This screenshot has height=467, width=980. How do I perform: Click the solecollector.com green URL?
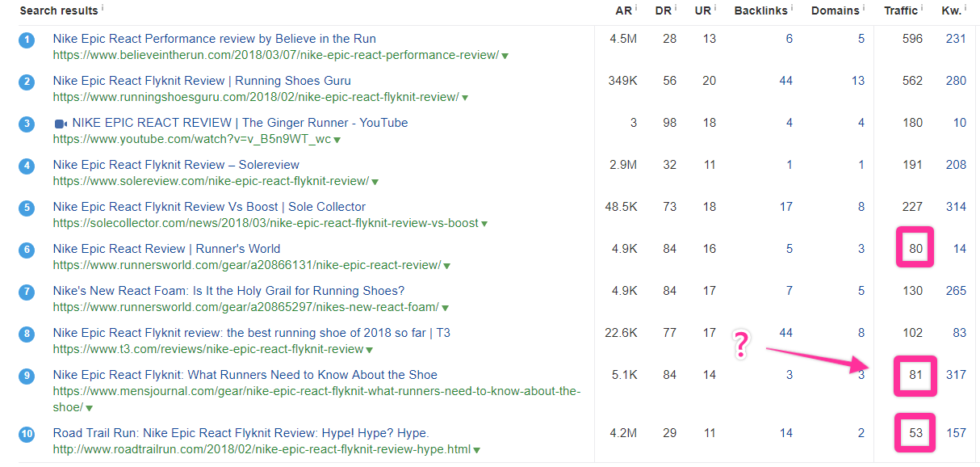tap(266, 223)
